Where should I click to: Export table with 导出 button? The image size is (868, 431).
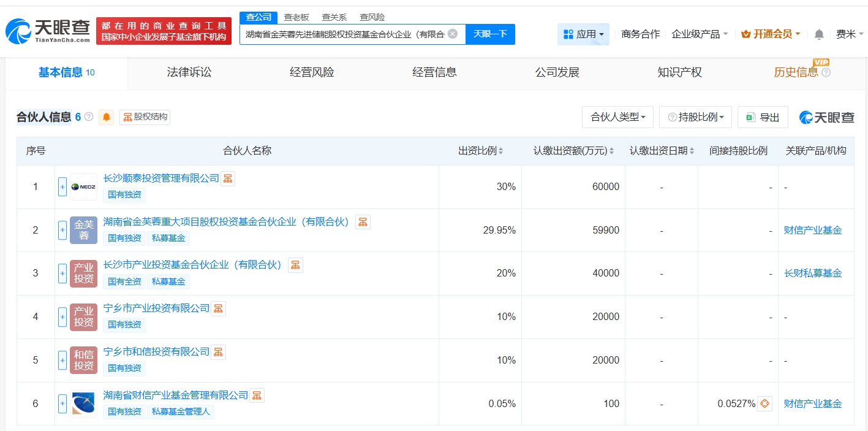click(763, 117)
